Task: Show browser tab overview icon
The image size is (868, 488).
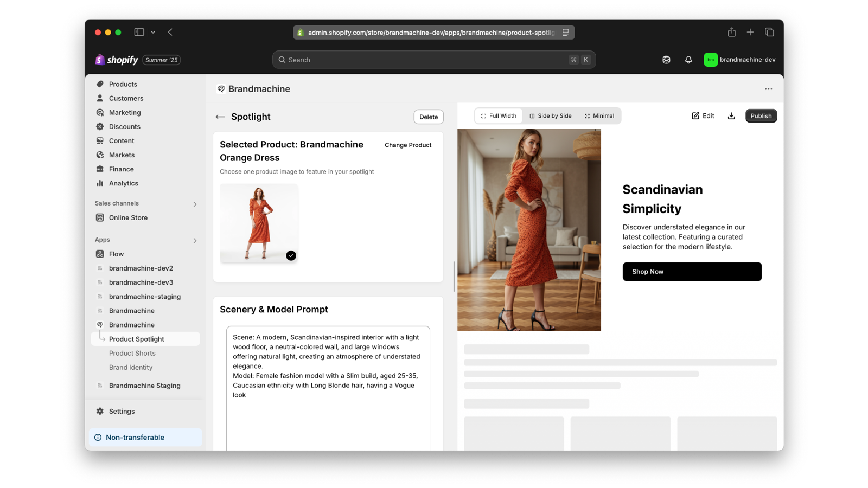Action: (x=769, y=32)
